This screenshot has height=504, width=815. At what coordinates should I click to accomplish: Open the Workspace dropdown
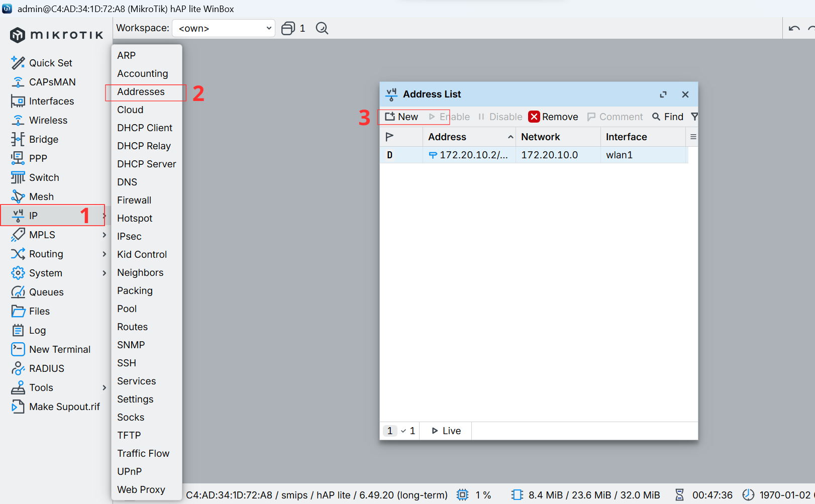(224, 28)
